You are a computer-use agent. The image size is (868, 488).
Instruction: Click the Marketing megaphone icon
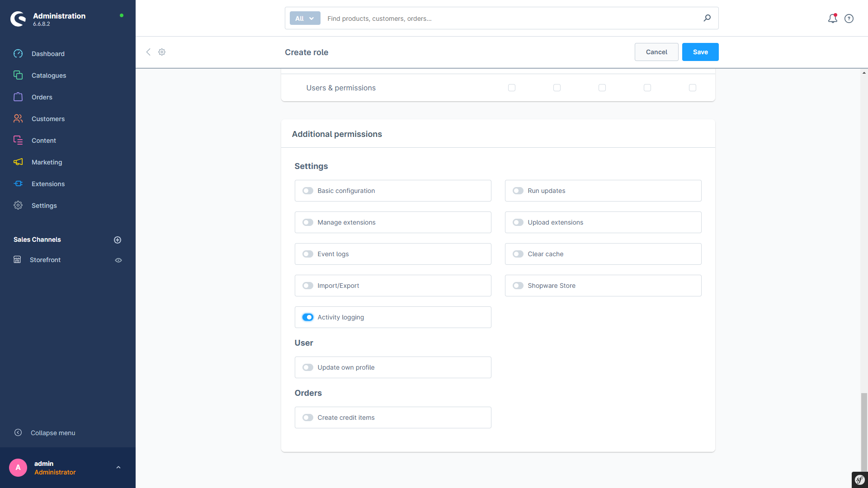pos(18,162)
